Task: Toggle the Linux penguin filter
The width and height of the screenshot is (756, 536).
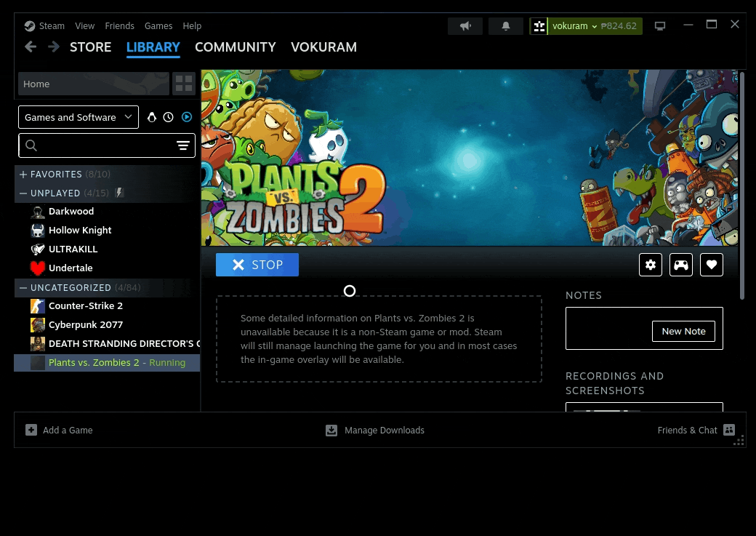Action: pos(152,117)
